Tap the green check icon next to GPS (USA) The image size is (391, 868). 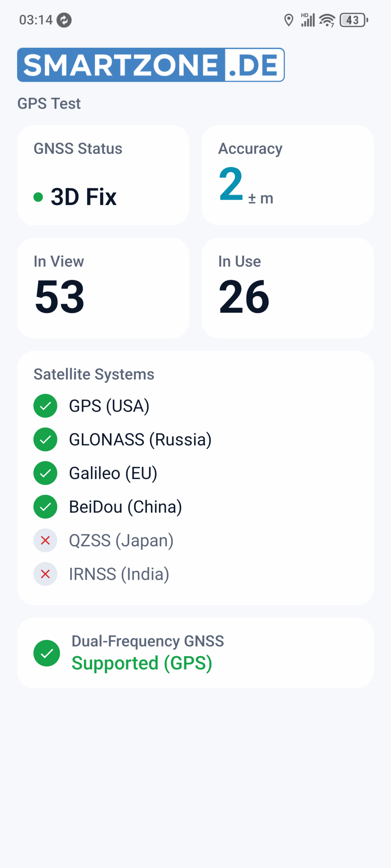(45, 406)
